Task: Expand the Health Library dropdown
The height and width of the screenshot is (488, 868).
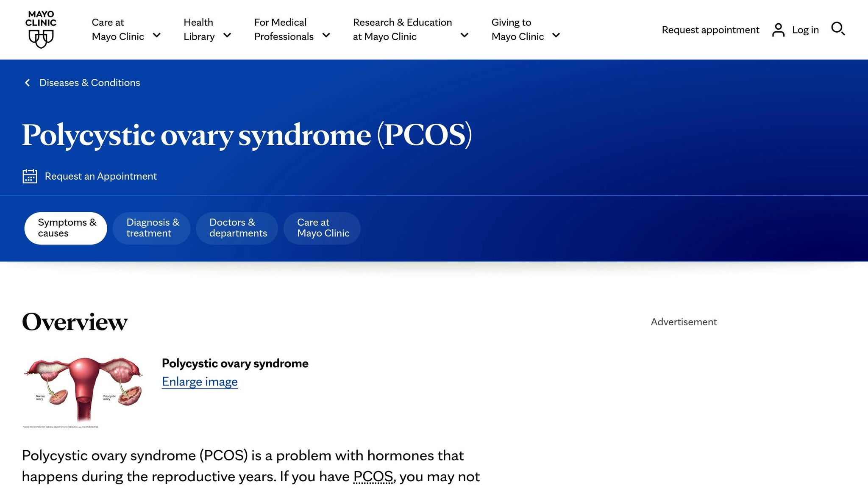Action: click(228, 36)
